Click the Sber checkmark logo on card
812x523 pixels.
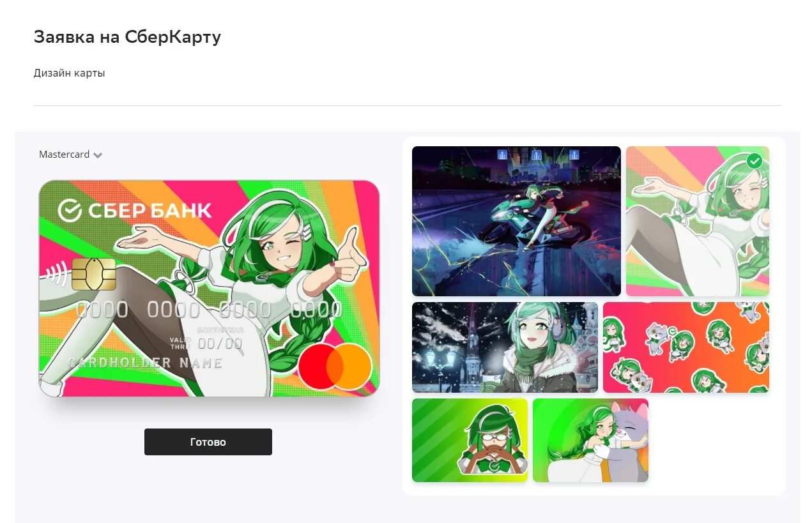coord(70,210)
